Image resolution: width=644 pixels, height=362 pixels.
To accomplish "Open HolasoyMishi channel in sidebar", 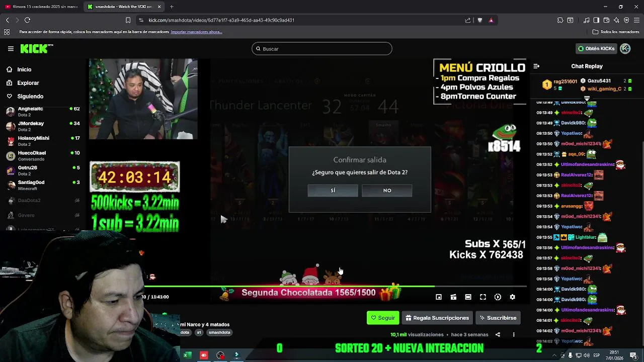I will (43, 141).
